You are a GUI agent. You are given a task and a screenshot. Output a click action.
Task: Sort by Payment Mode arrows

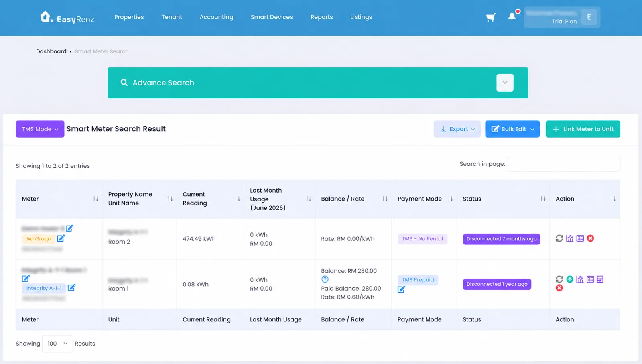point(450,199)
